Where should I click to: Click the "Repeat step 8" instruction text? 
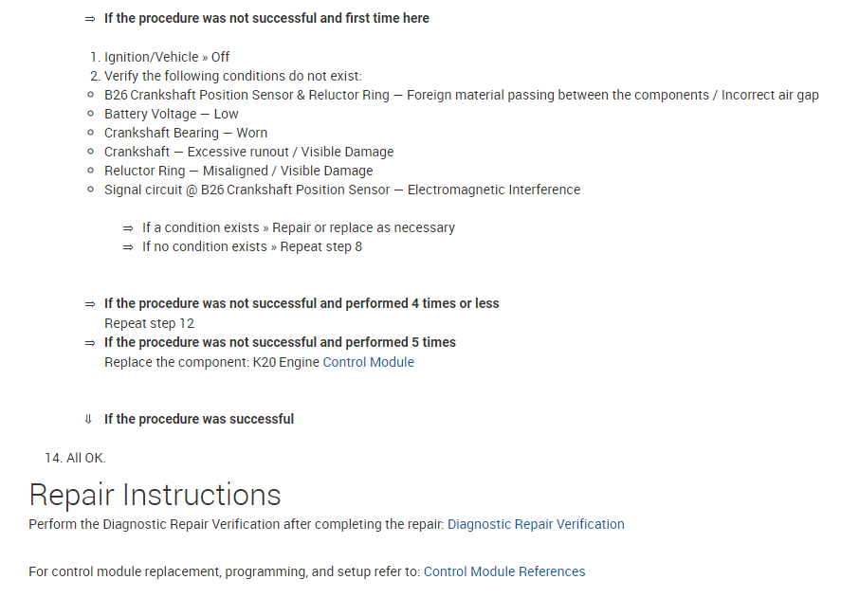point(320,246)
